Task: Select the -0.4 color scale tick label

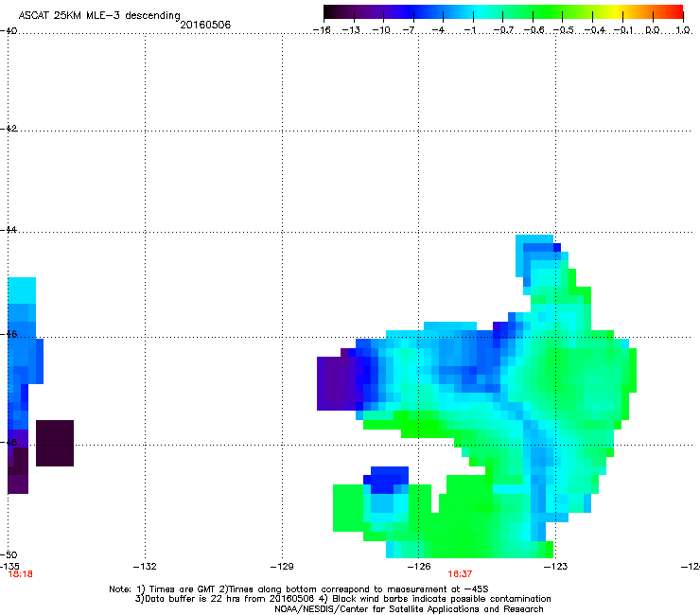Action: click(595, 30)
